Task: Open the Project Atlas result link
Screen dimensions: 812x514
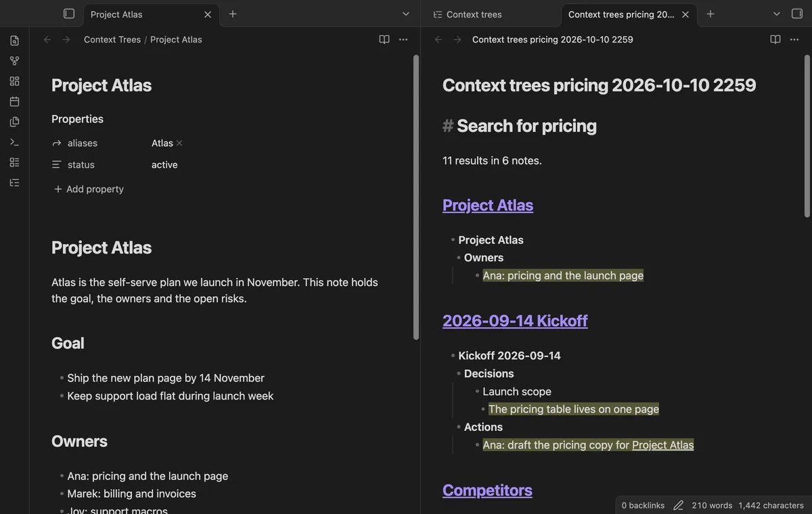Action: point(488,205)
